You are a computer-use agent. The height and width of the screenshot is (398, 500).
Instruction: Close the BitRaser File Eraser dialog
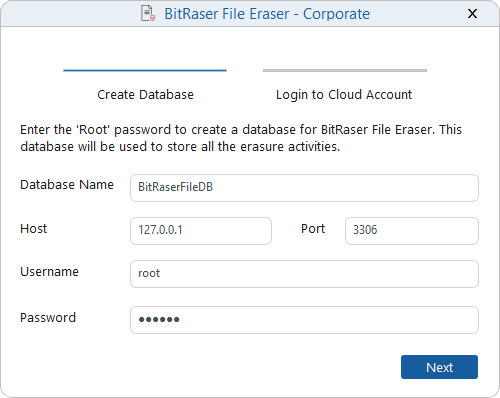pos(472,14)
